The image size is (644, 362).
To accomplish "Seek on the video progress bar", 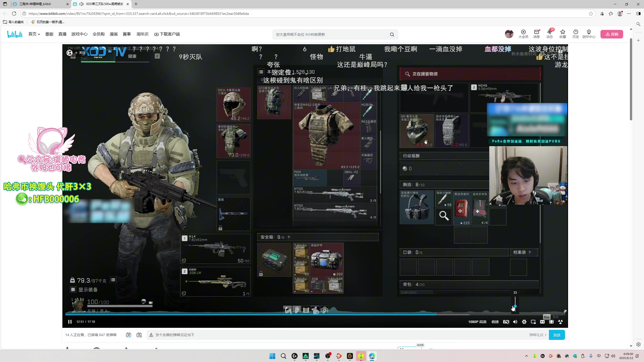I will [315, 314].
